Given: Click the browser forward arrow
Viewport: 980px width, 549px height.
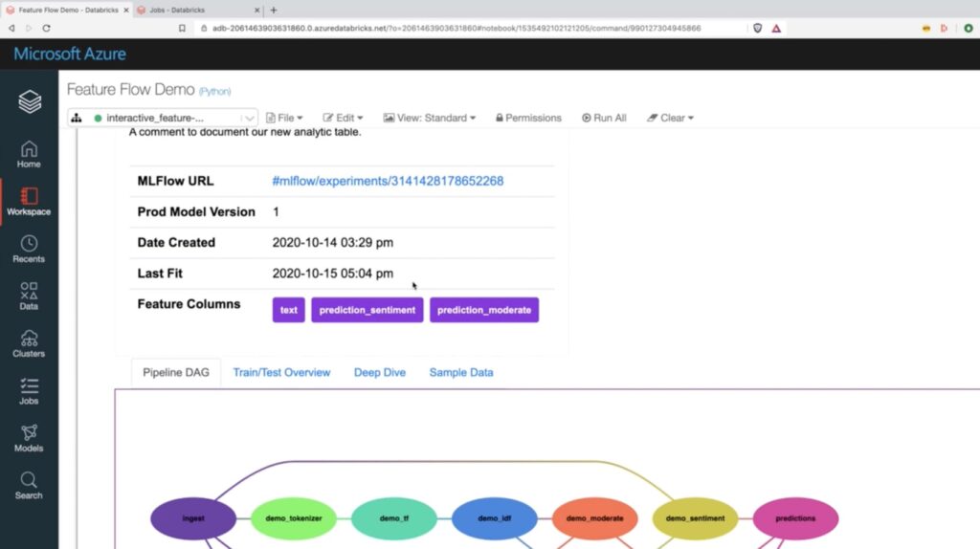Looking at the screenshot, I should (29, 28).
